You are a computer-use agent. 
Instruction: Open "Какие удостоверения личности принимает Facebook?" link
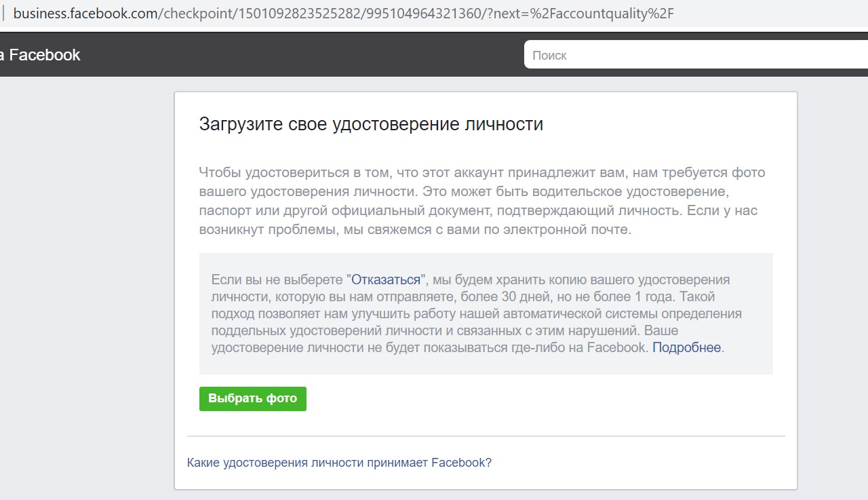coord(339,463)
